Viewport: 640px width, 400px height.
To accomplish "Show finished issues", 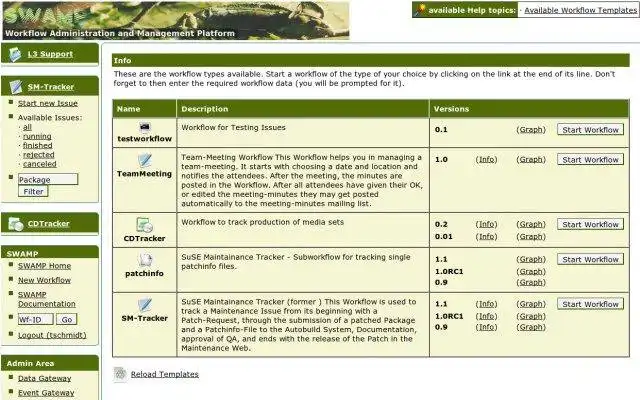I will coord(38,145).
